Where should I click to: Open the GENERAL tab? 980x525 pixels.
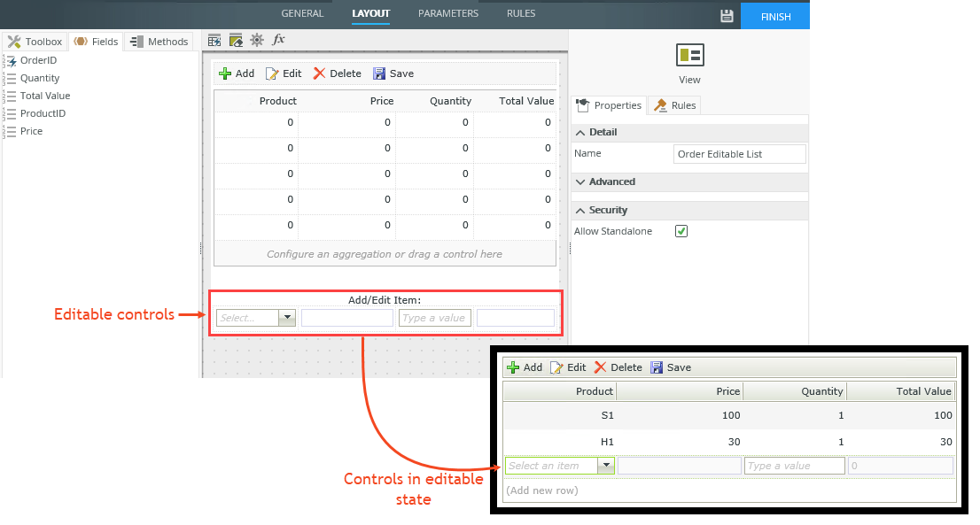pyautogui.click(x=302, y=13)
